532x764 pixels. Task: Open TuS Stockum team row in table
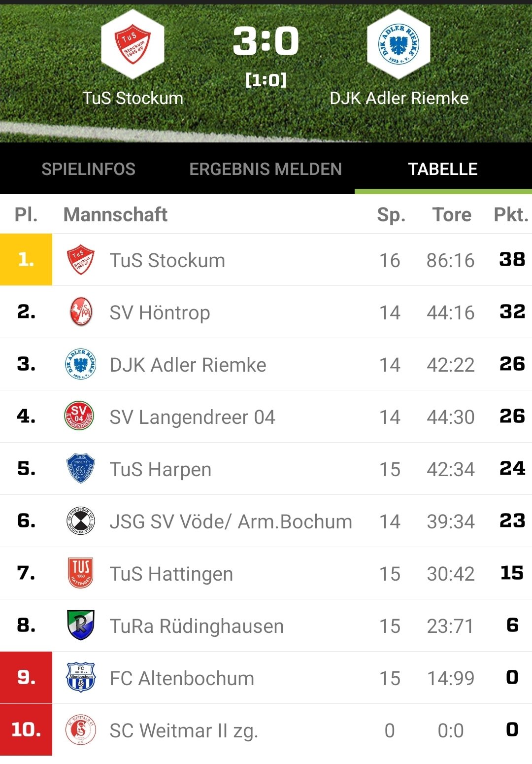point(266,260)
